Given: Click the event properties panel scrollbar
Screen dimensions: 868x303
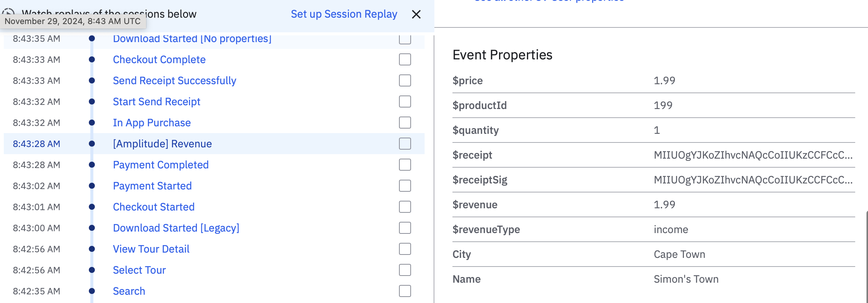Looking at the screenshot, I should tap(866, 256).
